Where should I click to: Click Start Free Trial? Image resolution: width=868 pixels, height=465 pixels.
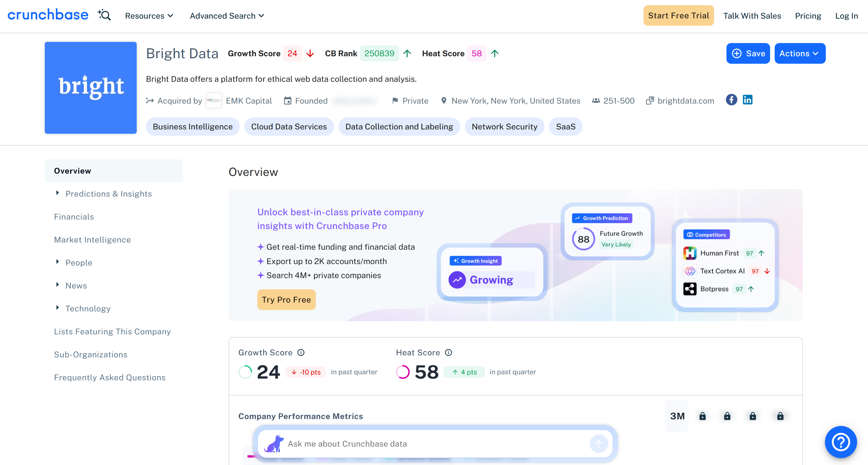678,15
